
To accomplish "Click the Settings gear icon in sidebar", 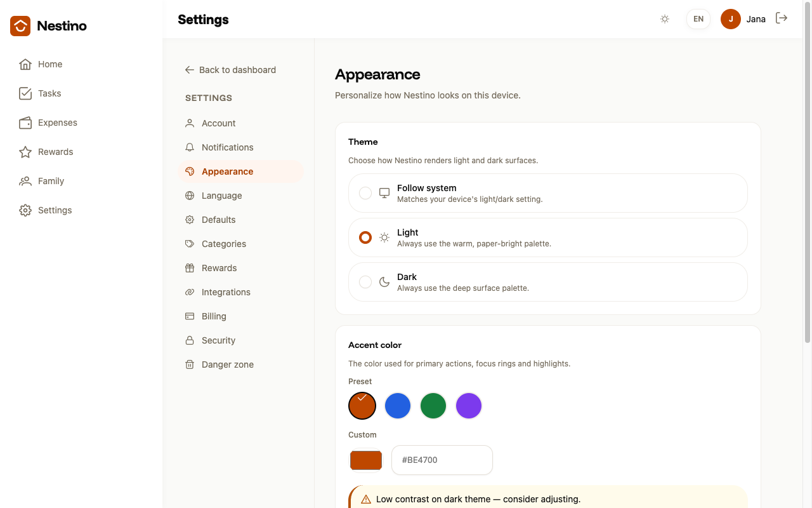I will point(25,210).
